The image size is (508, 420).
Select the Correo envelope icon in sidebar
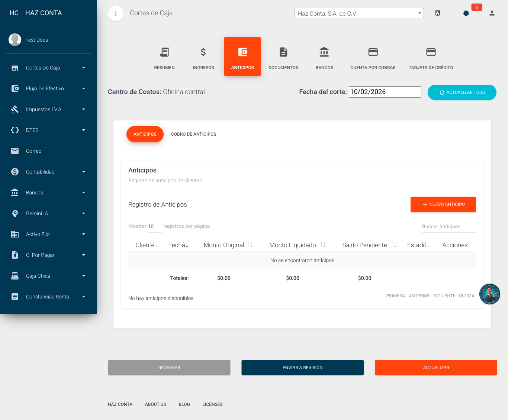pos(15,151)
